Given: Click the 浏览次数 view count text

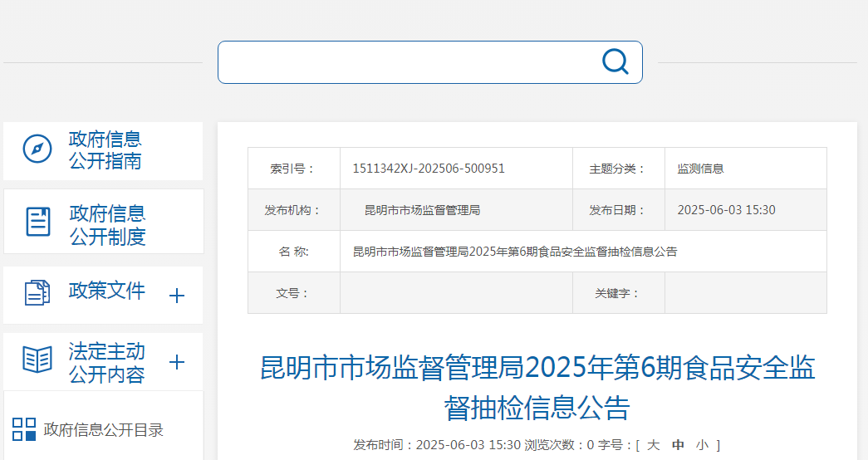Looking at the screenshot, I should coord(559,445).
